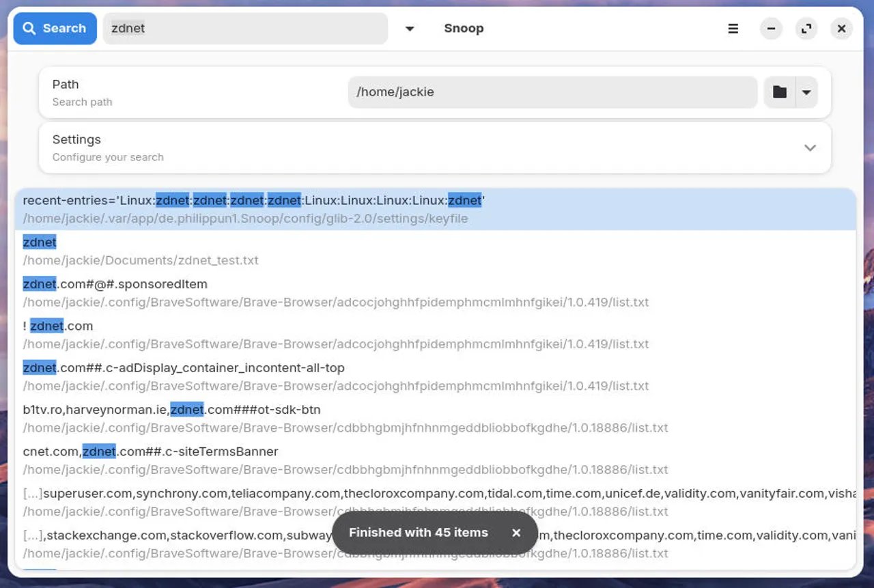The image size is (874, 588).
Task: Select the recent-entries keyfile result
Action: click(x=435, y=209)
